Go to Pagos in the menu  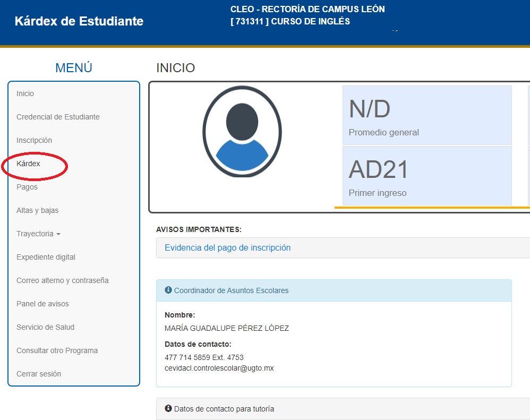tap(27, 187)
